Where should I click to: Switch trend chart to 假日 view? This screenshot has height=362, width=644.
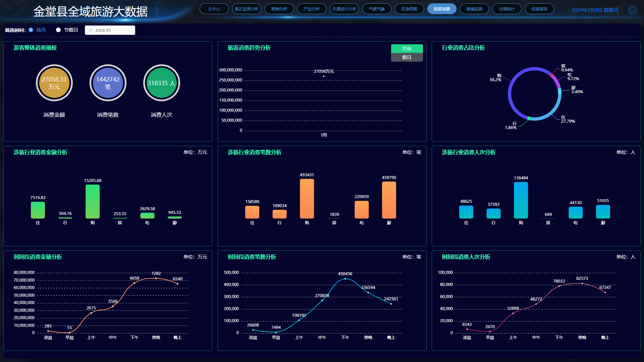(407, 58)
